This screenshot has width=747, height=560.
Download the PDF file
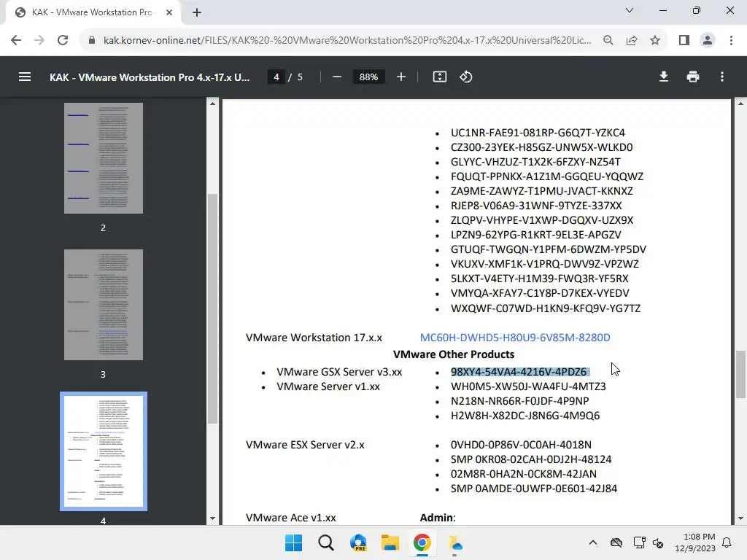tap(664, 77)
